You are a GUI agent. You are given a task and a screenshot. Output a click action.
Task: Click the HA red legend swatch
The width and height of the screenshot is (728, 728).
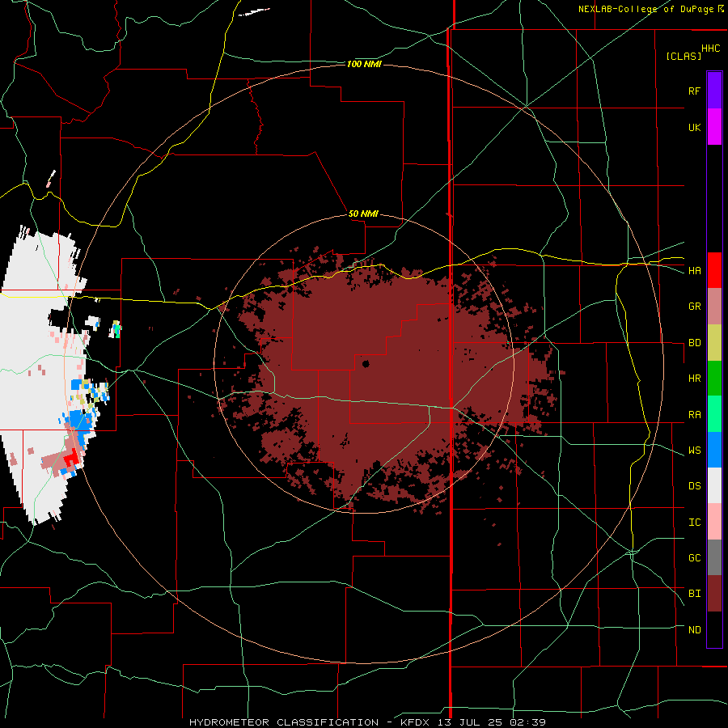point(714,270)
